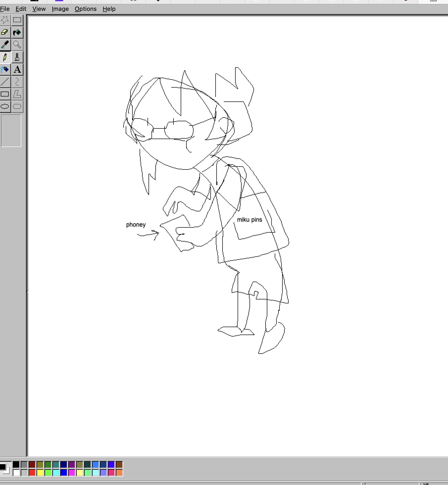Select the bright red swatch
This screenshot has height=485, width=448.
[x=32, y=473]
